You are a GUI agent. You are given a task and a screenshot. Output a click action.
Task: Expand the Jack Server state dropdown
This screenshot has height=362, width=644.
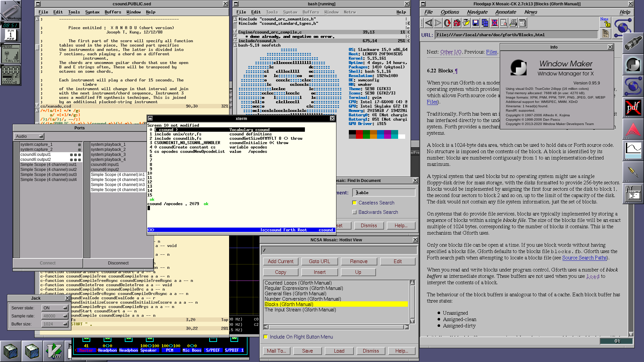coord(55,308)
